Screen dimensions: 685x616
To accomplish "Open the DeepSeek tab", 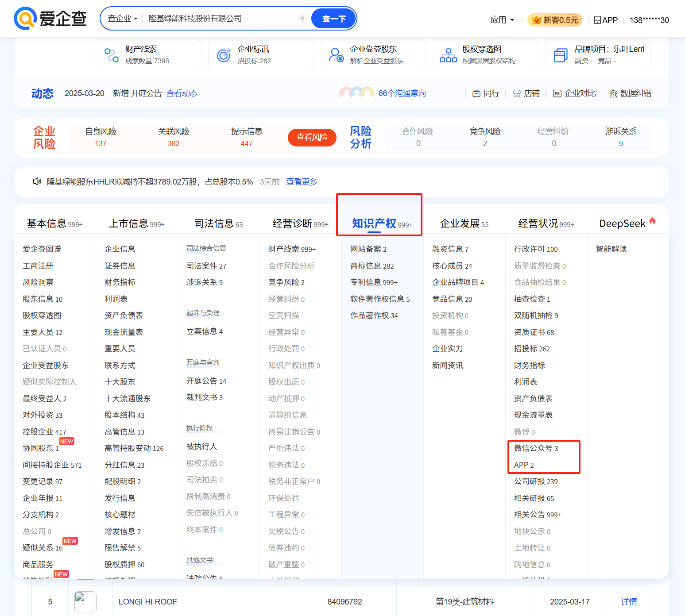I will (622, 223).
